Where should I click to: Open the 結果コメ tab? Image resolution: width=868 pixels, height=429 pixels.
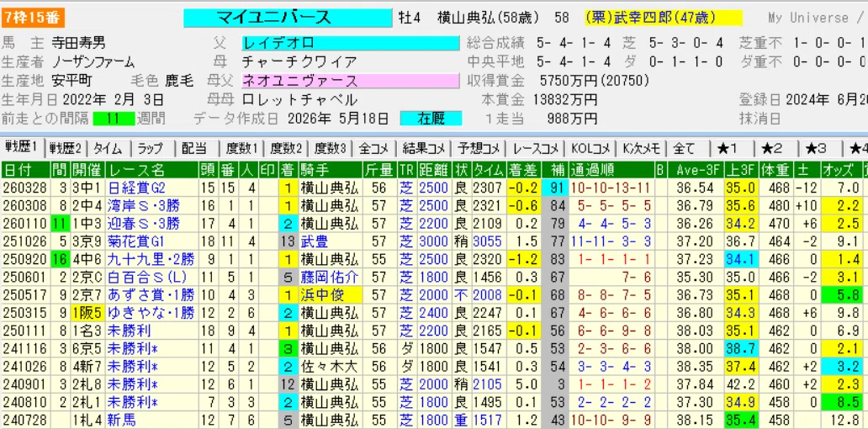(425, 148)
